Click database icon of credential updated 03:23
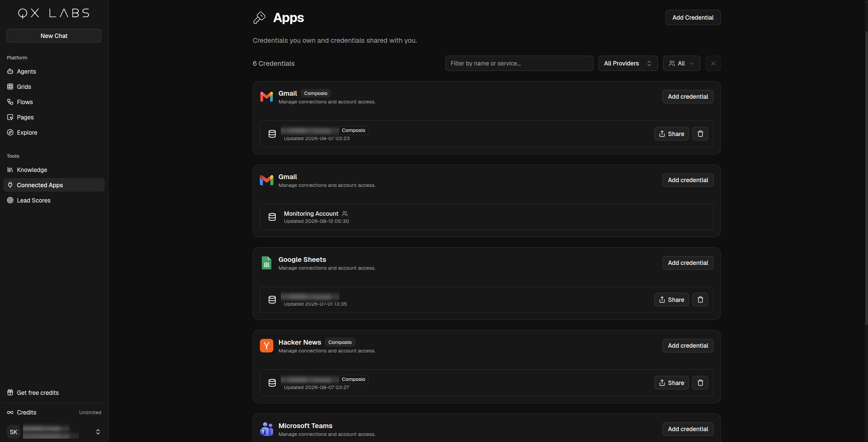This screenshot has height=442, width=868. coord(272,134)
